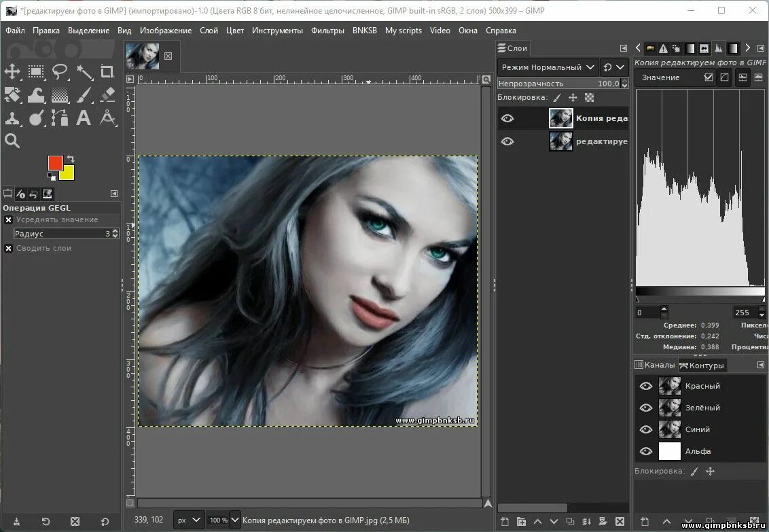Open the Layers panel configuration menu arrow
This screenshot has width=769, height=532.
tap(624, 48)
